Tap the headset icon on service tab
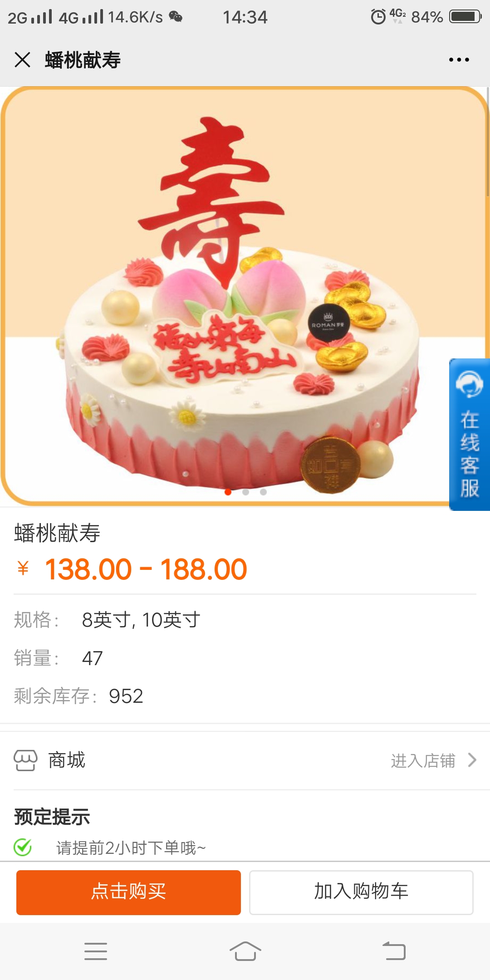Screen dimensions: 490x980 (x=469, y=384)
